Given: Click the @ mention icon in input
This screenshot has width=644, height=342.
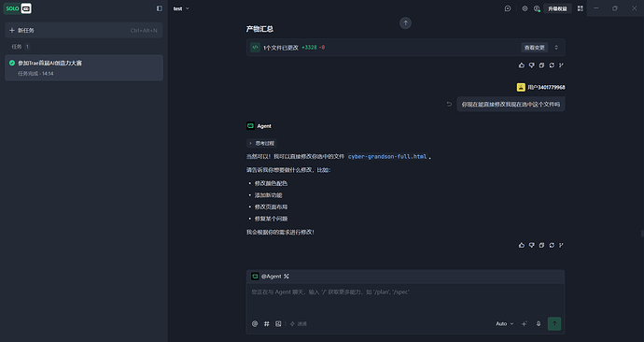Looking at the screenshot, I should pos(255,324).
